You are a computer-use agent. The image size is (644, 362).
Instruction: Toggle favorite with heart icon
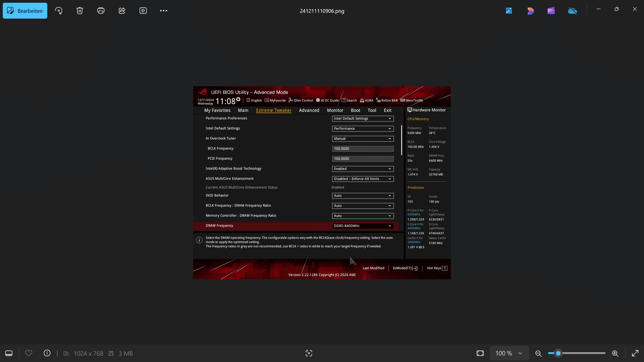(29, 353)
